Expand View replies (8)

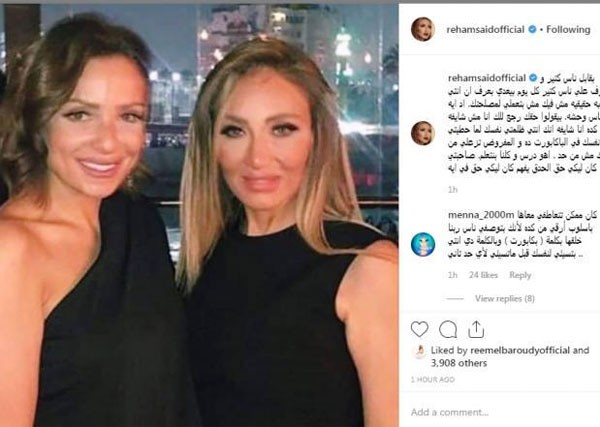pos(505,298)
